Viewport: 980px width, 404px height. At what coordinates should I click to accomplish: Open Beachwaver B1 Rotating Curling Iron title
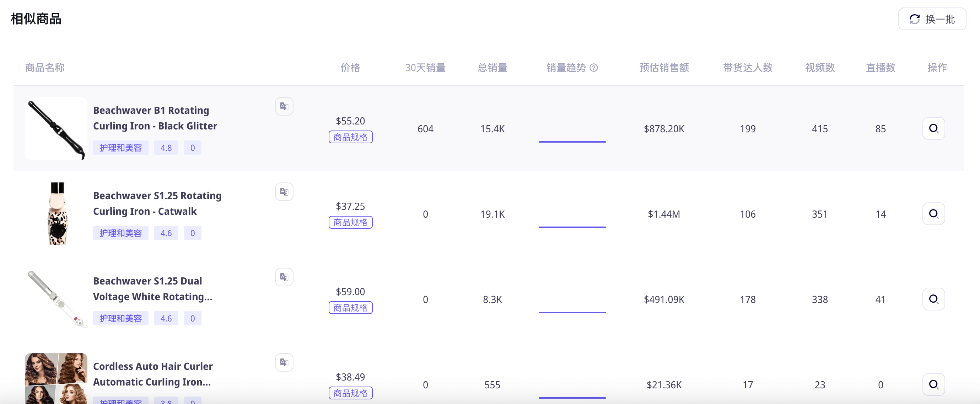tap(155, 118)
